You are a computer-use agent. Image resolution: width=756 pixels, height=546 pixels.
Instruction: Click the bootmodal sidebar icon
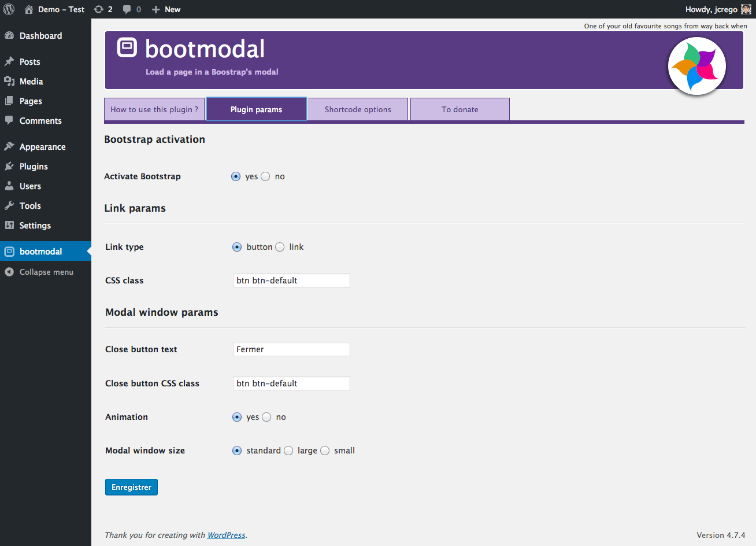[9, 252]
